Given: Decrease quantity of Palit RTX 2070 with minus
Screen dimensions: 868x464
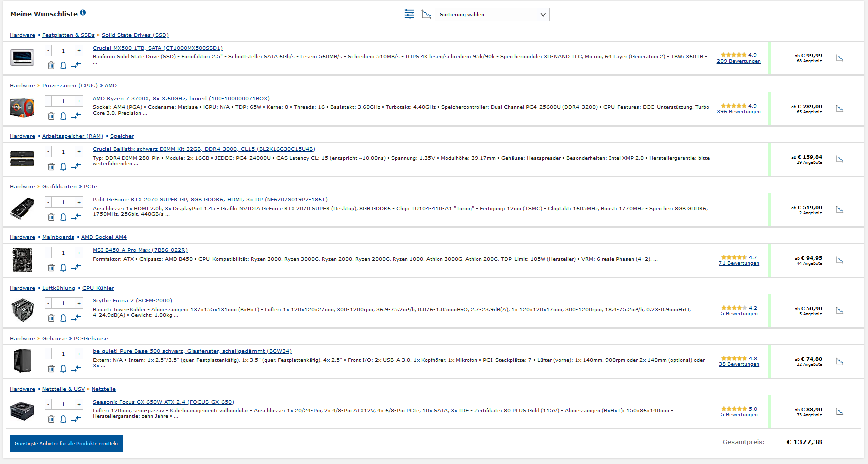Looking at the screenshot, I should tap(48, 202).
